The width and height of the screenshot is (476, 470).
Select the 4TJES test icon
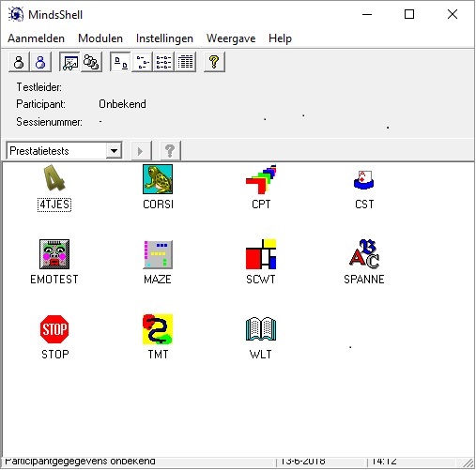[x=54, y=178]
